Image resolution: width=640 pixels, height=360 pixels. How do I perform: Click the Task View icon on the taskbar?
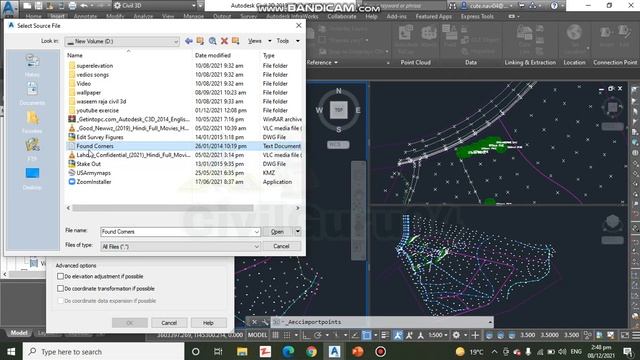218,351
